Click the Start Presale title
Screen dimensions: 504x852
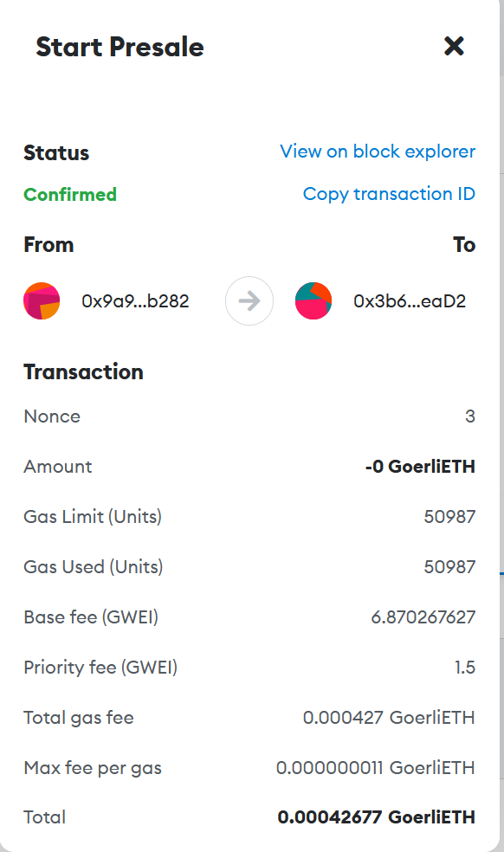120,47
